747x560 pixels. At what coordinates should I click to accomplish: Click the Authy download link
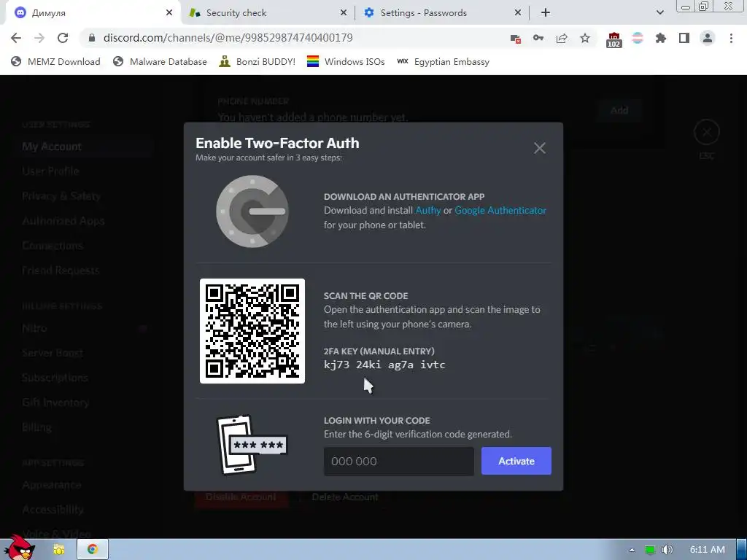coord(427,211)
